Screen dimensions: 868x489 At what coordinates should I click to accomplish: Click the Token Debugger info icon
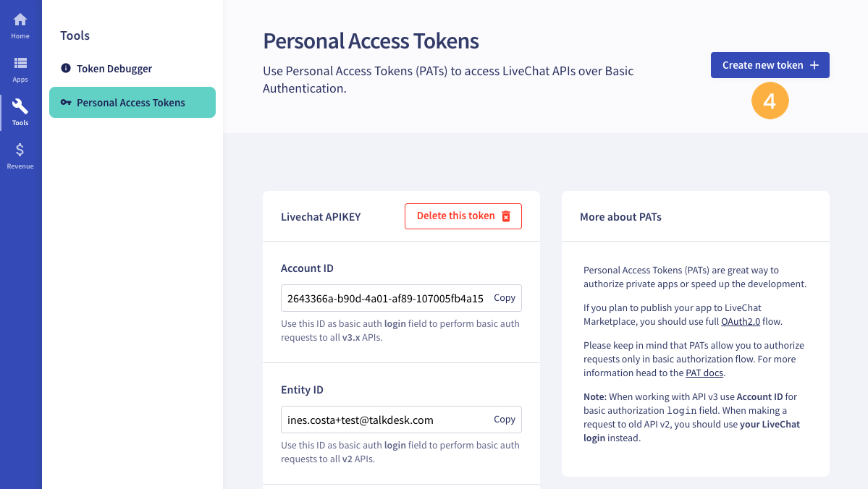tap(66, 68)
